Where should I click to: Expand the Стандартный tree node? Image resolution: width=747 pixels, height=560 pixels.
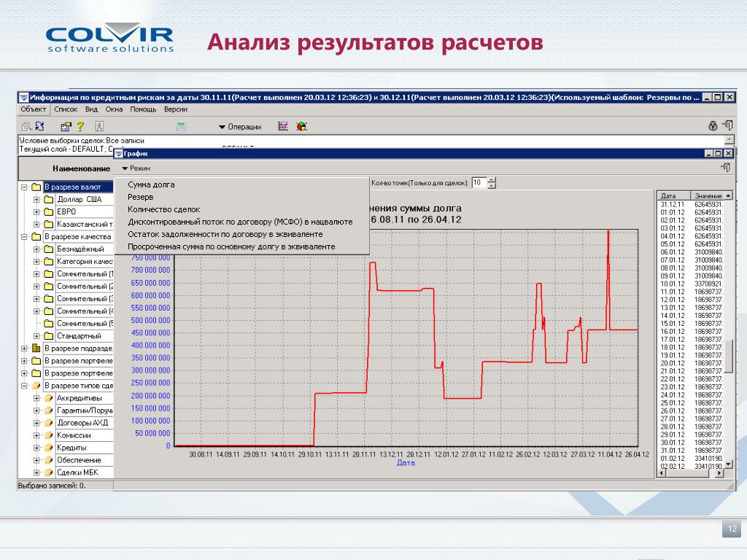coord(36,336)
